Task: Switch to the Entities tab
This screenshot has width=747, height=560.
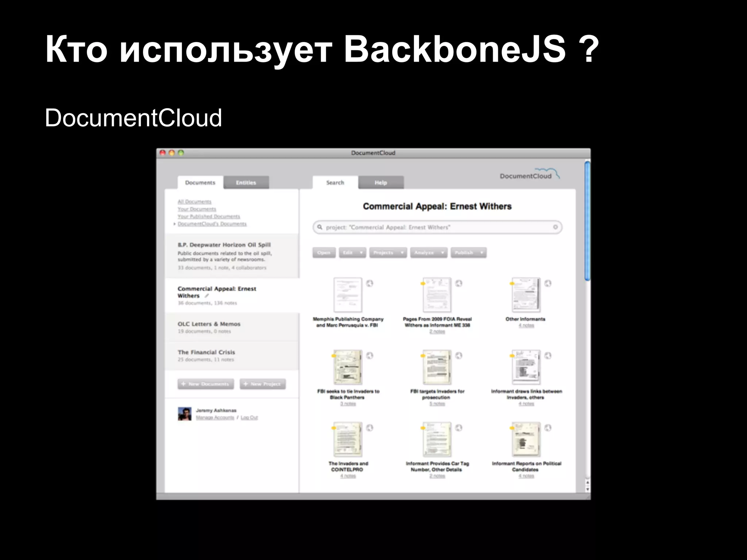Action: click(x=246, y=182)
